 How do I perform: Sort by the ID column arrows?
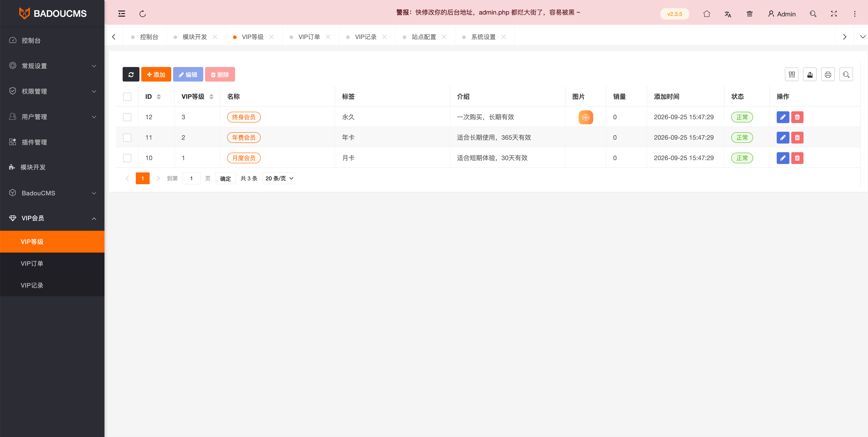click(x=158, y=97)
